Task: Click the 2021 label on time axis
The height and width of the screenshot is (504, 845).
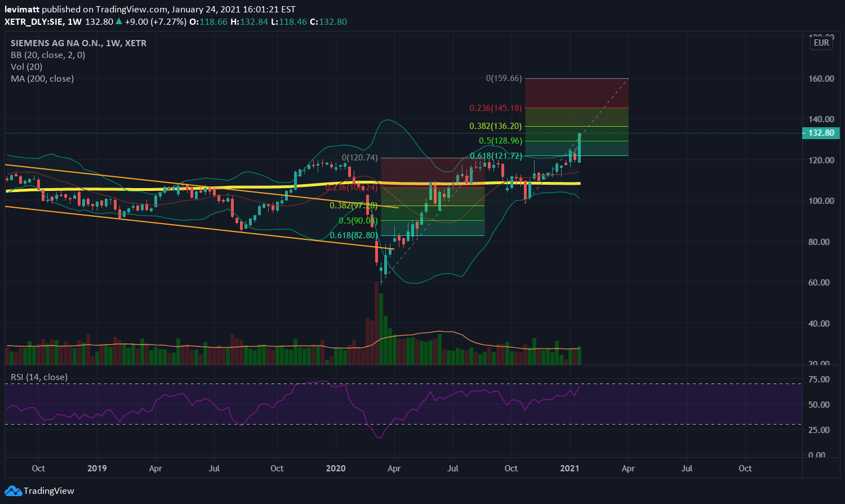Action: (570, 469)
